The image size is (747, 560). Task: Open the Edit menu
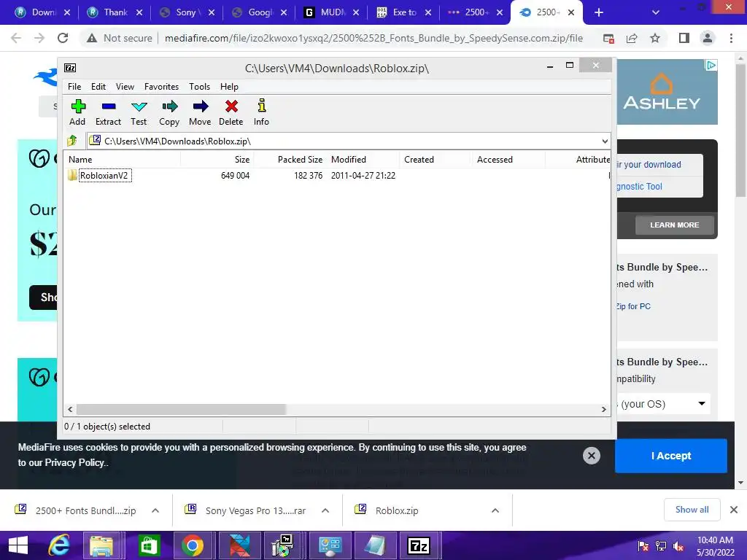(x=98, y=87)
